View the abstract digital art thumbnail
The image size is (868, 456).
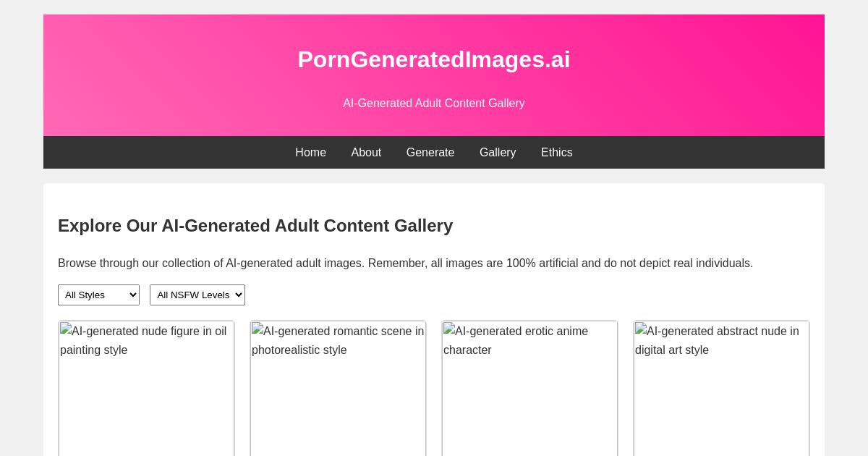pos(722,398)
